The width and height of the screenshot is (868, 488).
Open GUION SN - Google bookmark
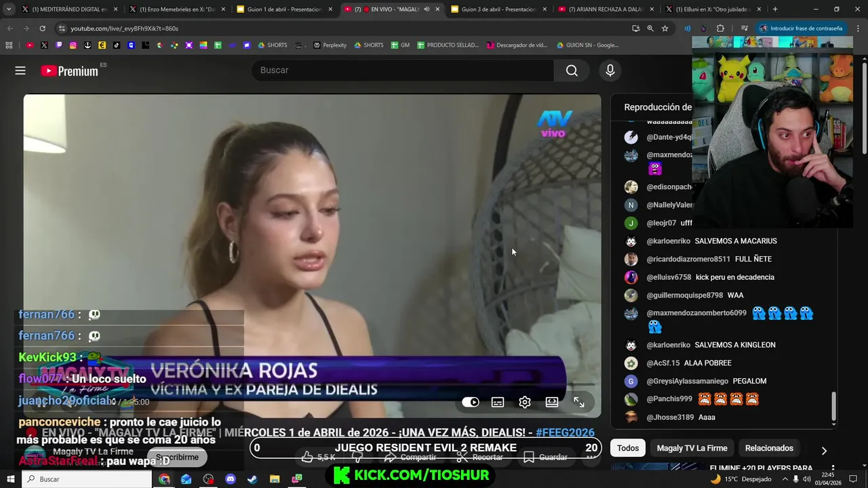(x=587, y=45)
